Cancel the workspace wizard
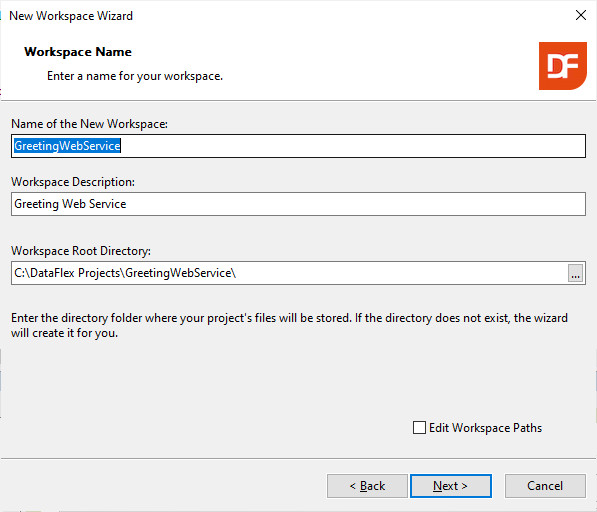597x512 pixels. pos(545,486)
